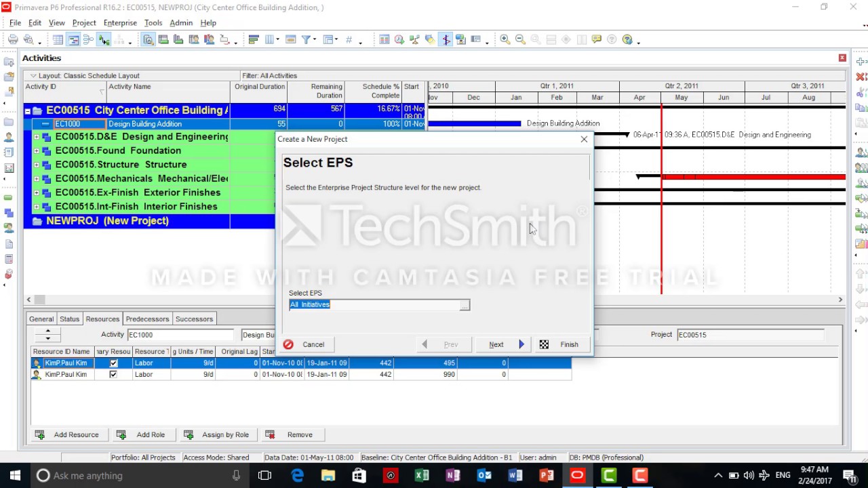
Task: Collapse the EC00515 City Center project node
Action: (x=28, y=110)
